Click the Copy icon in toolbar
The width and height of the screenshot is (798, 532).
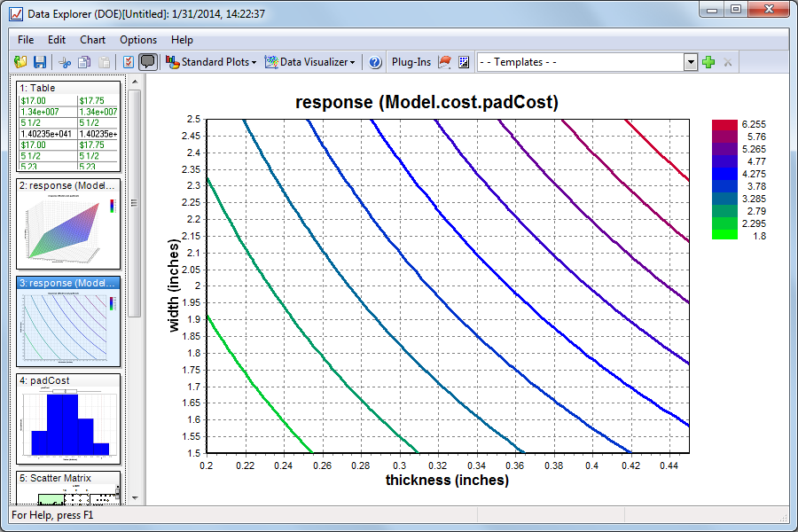click(84, 62)
